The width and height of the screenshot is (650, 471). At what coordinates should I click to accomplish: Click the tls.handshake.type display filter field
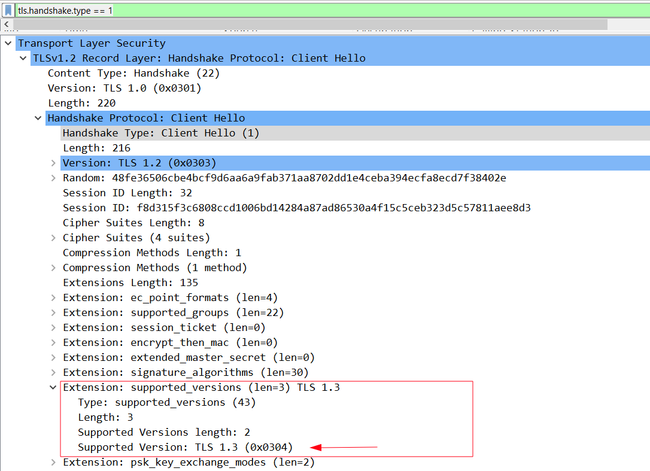tap(332, 10)
